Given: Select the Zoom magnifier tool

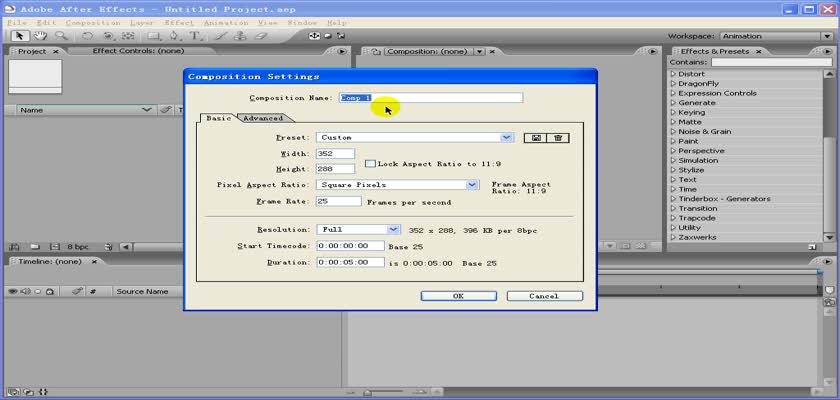Looking at the screenshot, I should (61, 36).
